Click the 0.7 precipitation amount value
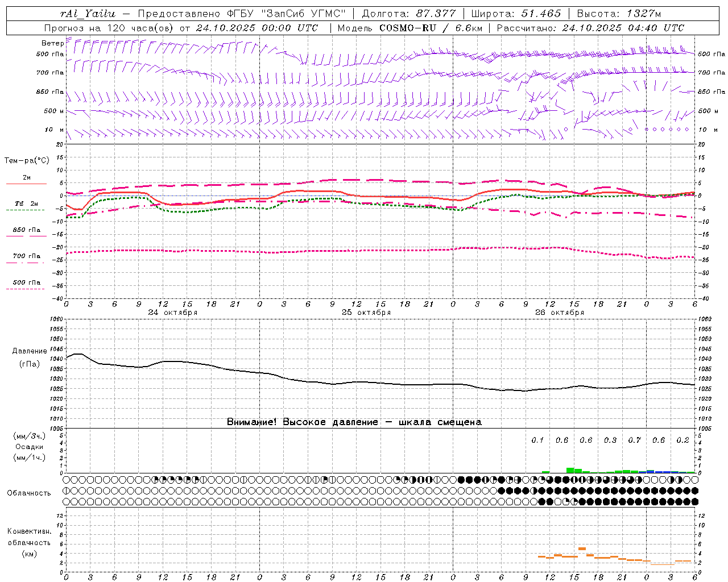728x582 pixels. coord(634,440)
